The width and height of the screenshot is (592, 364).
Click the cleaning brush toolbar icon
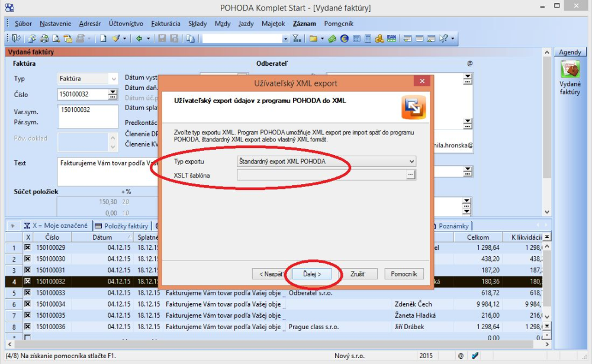[x=116, y=38]
